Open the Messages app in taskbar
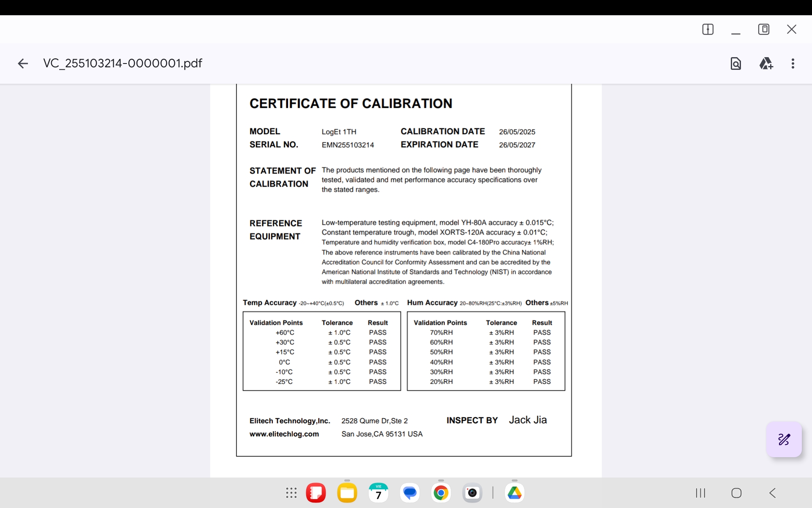 [x=410, y=493]
